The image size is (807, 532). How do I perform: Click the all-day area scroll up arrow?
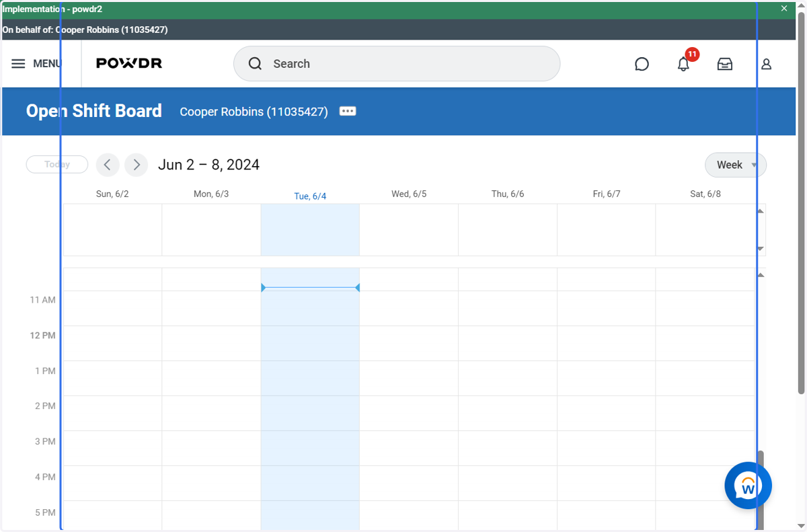click(761, 211)
